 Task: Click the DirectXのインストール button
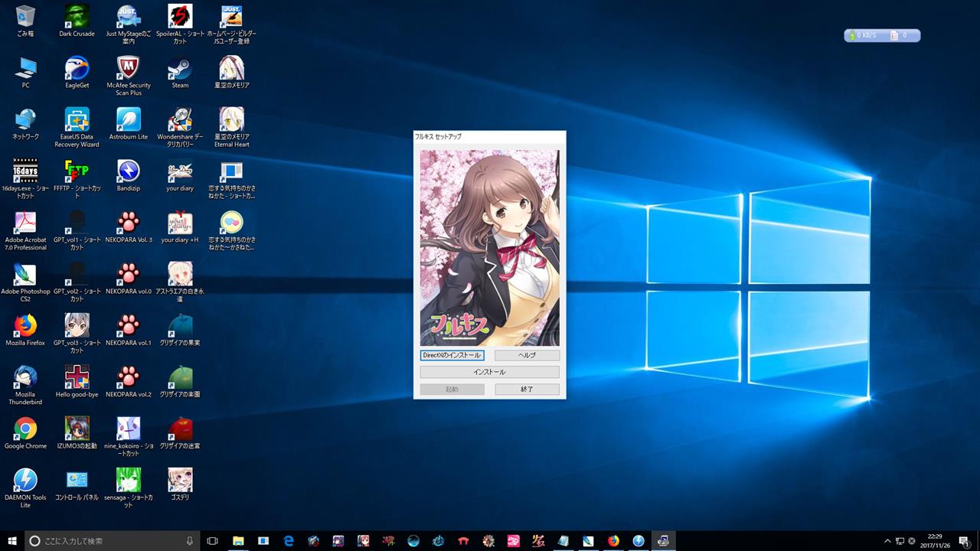pos(452,355)
